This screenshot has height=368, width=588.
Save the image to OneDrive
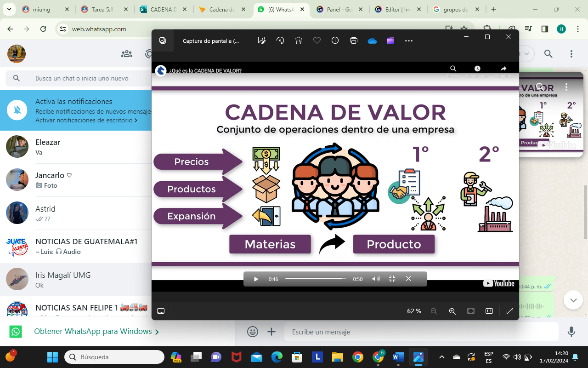(372, 40)
